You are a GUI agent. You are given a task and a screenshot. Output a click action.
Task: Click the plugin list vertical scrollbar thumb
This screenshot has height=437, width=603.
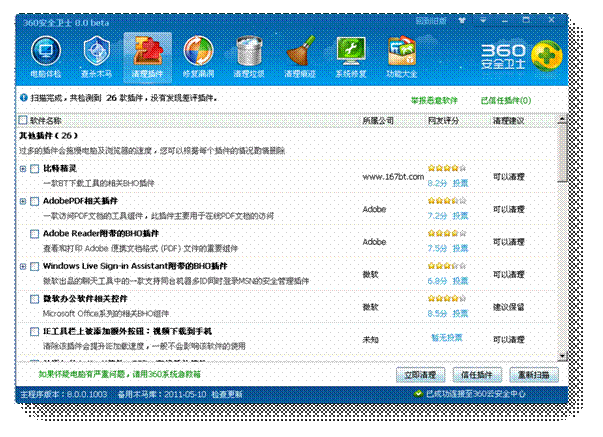562,153
